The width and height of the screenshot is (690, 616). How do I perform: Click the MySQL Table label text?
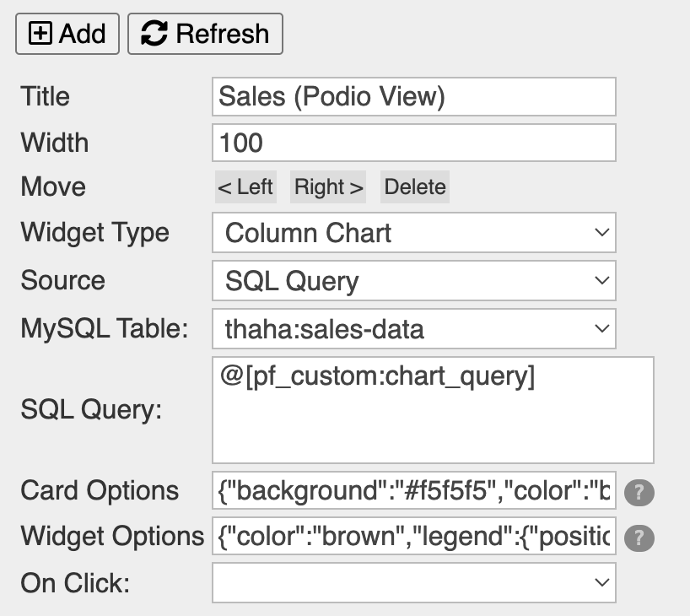(105, 328)
